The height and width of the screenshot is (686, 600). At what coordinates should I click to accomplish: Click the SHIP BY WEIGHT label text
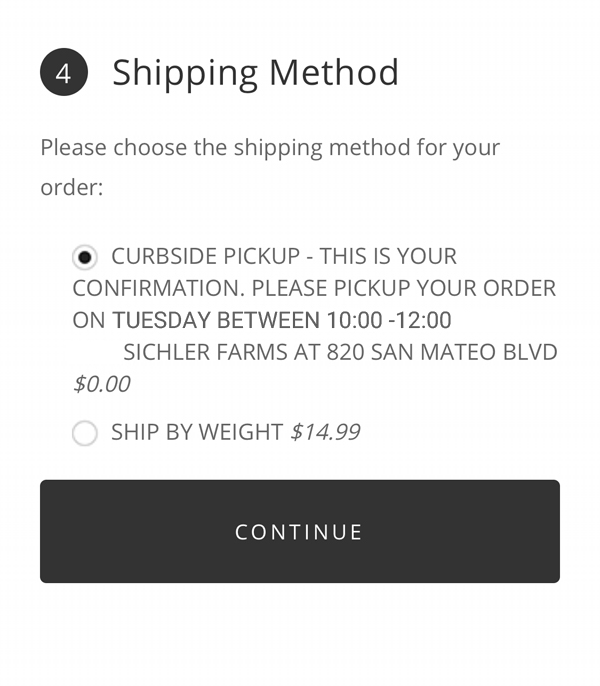pos(197,432)
